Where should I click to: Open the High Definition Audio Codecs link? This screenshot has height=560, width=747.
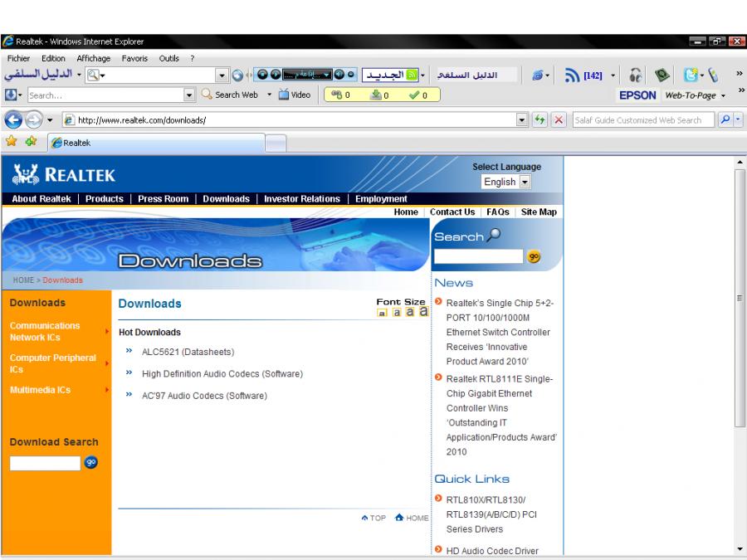[222, 374]
